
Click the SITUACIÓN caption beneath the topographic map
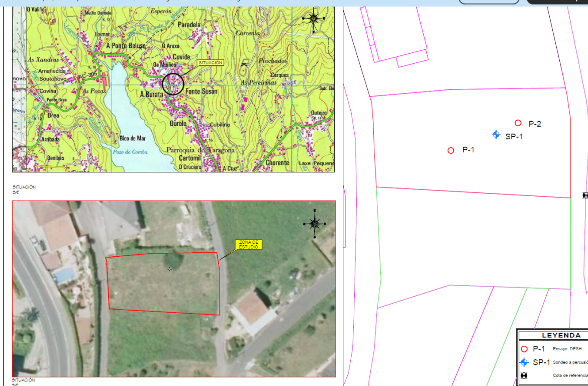pyautogui.click(x=24, y=187)
